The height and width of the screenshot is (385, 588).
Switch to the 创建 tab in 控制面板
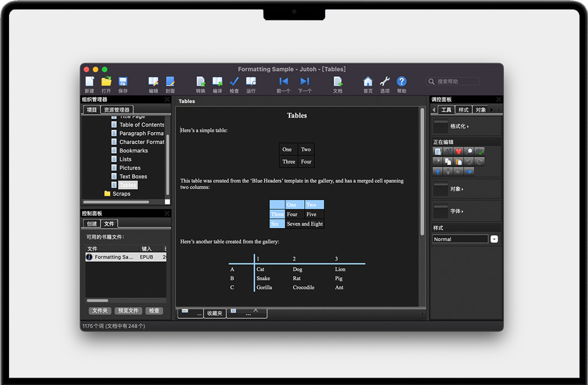92,224
